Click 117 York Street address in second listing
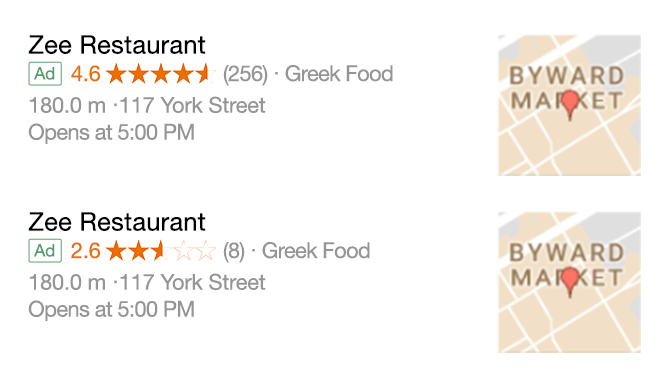This screenshot has height=377, width=670. pyautogui.click(x=192, y=282)
